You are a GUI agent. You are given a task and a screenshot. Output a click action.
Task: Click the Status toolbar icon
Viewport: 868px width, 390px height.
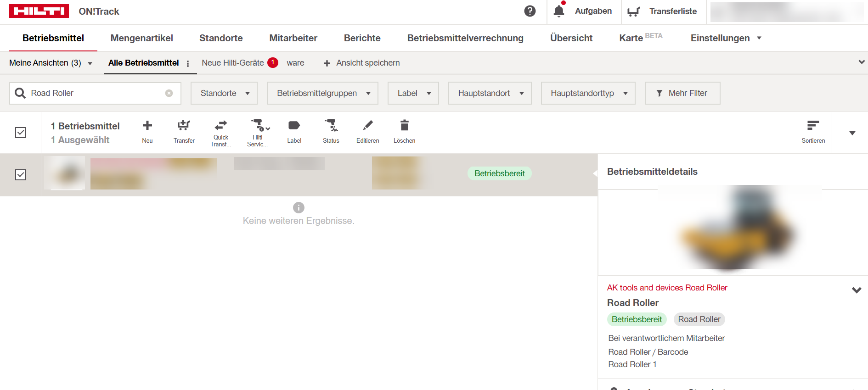[331, 125]
